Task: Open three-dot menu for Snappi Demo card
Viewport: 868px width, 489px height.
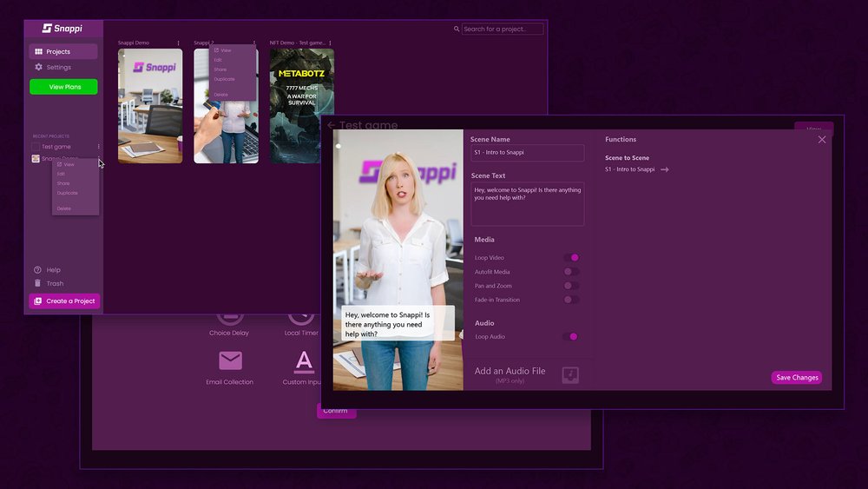Action: pyautogui.click(x=178, y=43)
